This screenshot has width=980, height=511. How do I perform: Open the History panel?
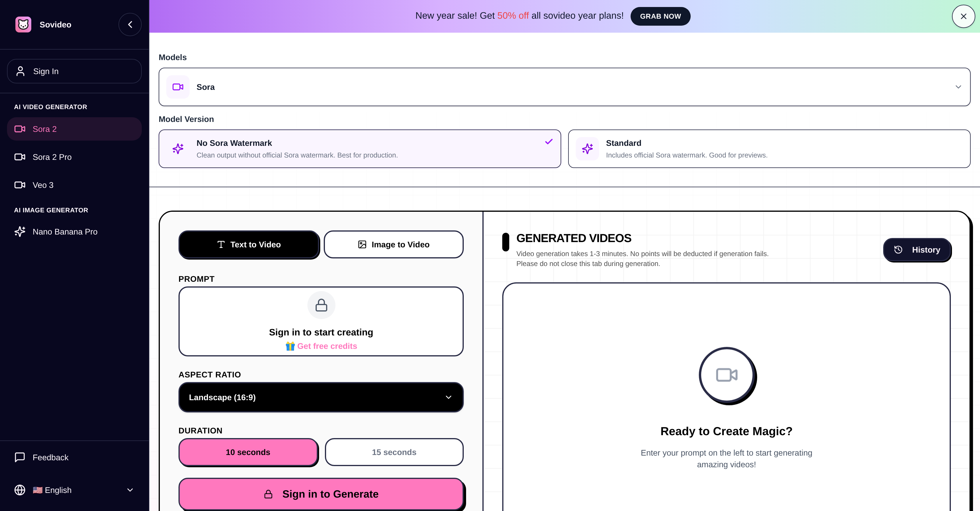click(917, 250)
